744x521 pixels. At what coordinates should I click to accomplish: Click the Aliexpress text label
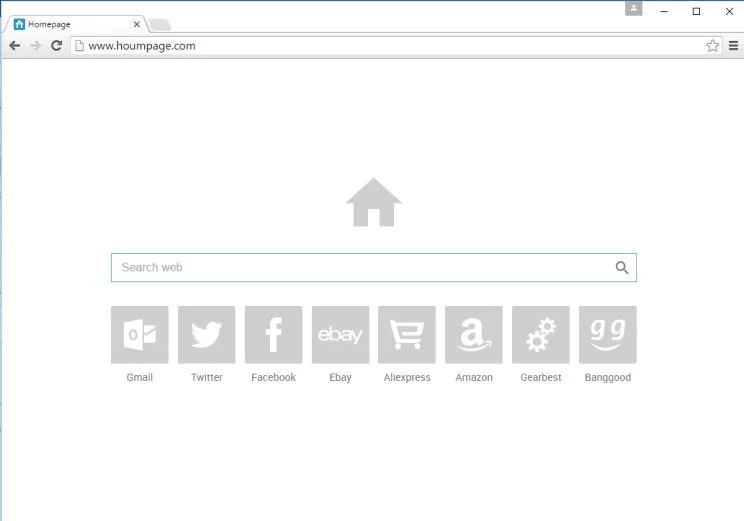[x=407, y=378]
